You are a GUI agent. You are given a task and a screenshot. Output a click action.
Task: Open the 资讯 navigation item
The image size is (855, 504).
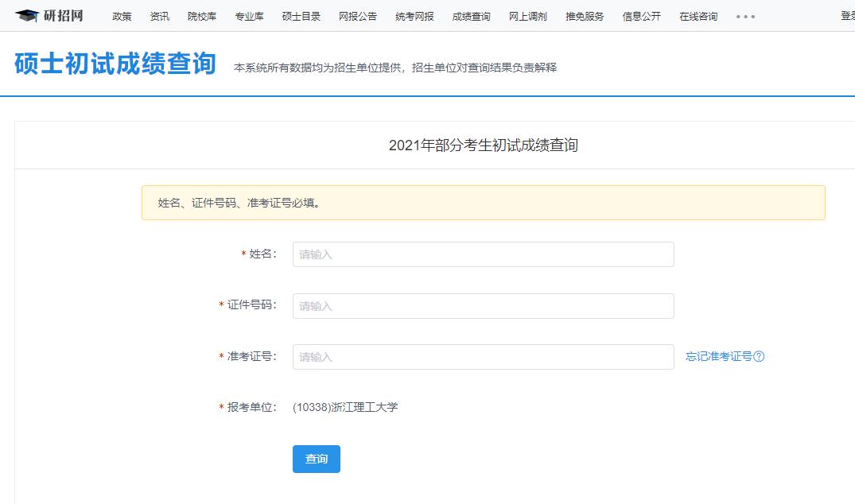[159, 17]
